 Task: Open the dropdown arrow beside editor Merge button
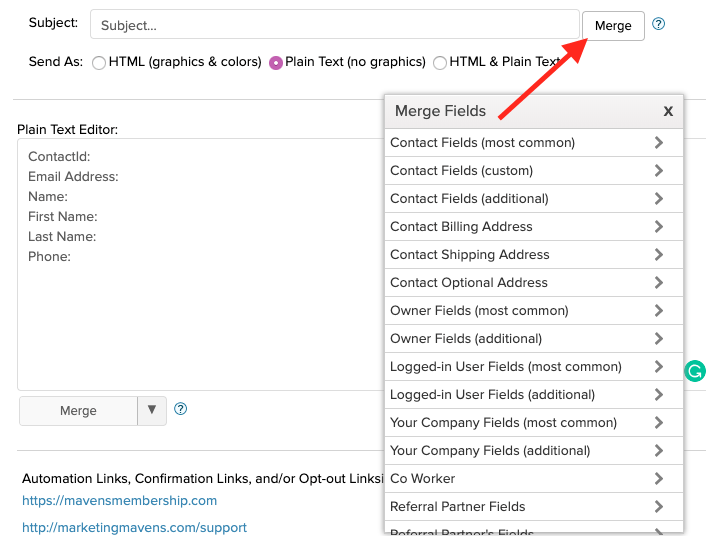click(152, 410)
